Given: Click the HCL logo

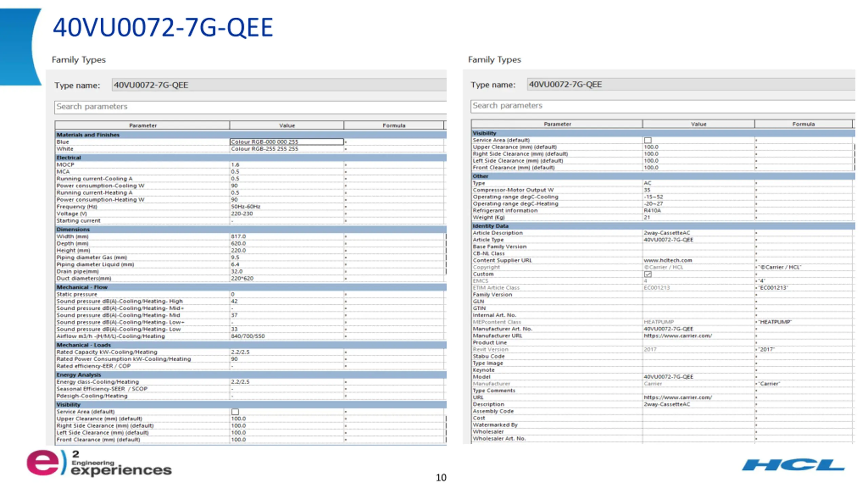Looking at the screenshot, I should pos(793,465).
